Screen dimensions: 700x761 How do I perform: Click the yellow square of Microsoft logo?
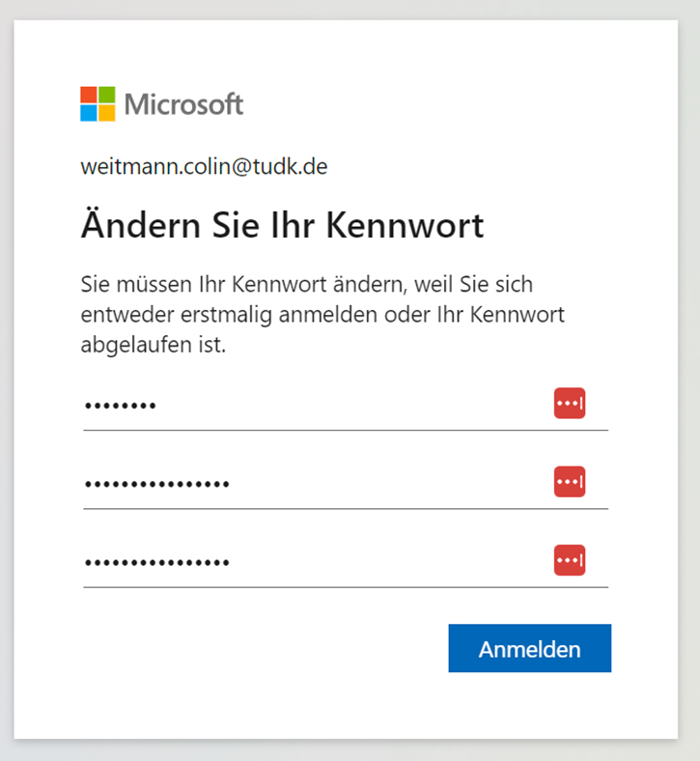tap(106, 112)
